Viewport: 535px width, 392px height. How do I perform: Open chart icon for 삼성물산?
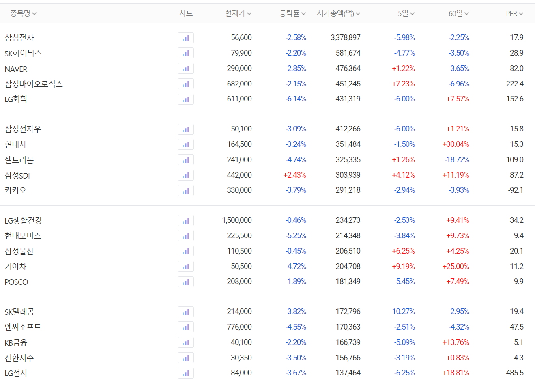point(186,251)
